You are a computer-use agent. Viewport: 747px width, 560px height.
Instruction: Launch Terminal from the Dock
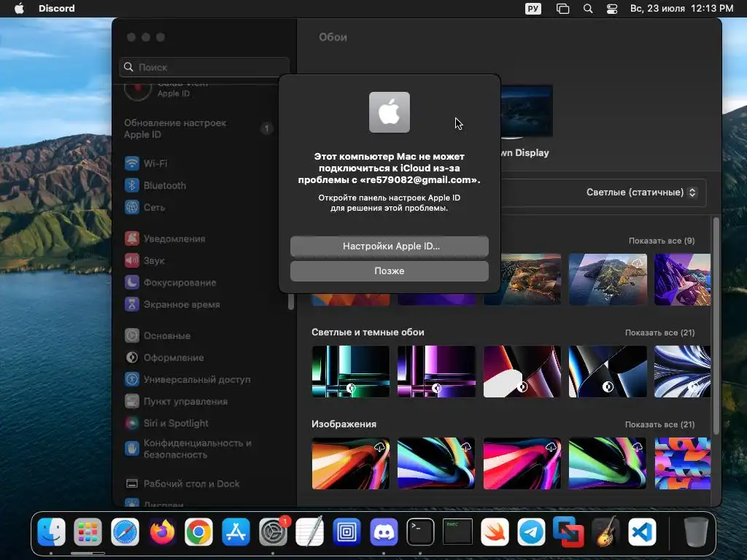[x=420, y=532]
